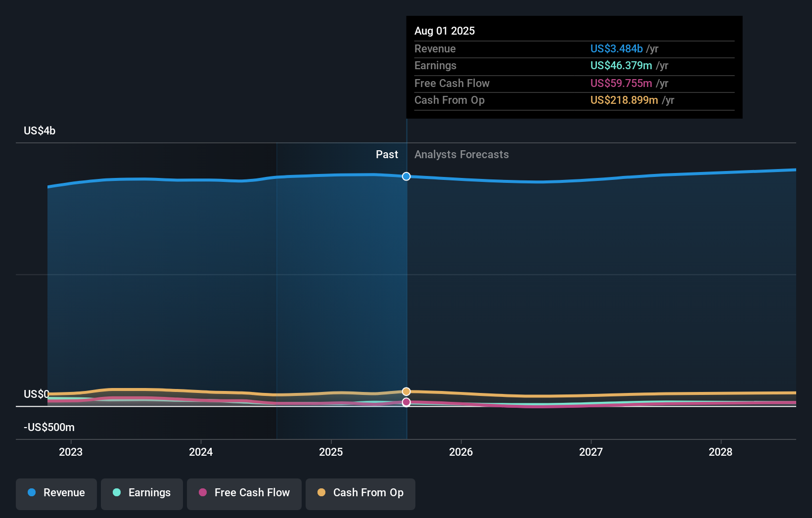The image size is (812, 518).
Task: Select the blue revenue data point marker
Action: click(406, 176)
